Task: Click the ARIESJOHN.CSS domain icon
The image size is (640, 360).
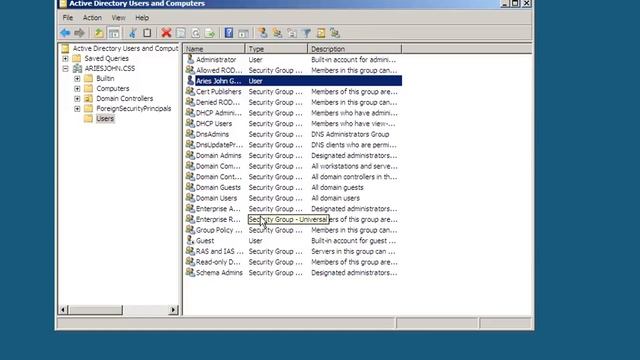Action: [77, 69]
